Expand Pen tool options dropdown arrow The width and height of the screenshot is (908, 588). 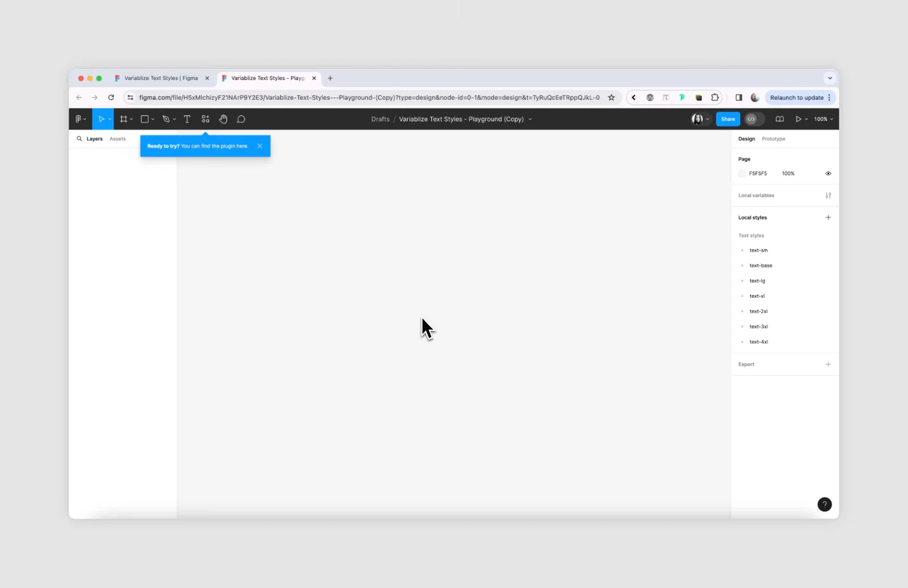[x=174, y=120]
